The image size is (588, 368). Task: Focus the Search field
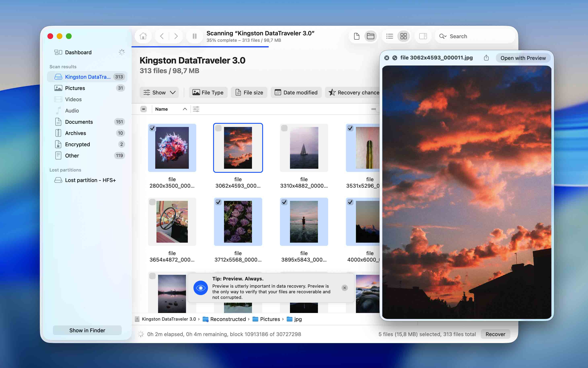(475, 36)
